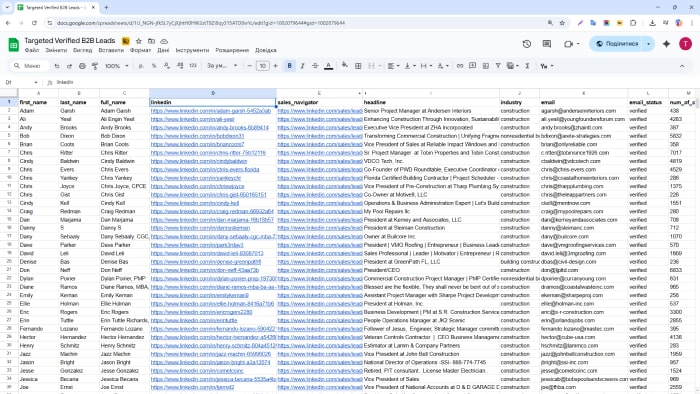Increase decimal places icon

pyautogui.click(x=180, y=66)
